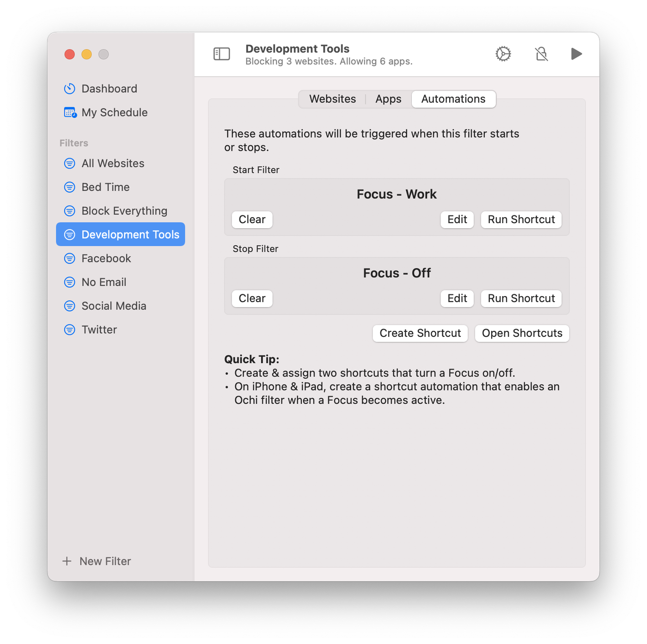Select the Facebook filter

pos(106,258)
